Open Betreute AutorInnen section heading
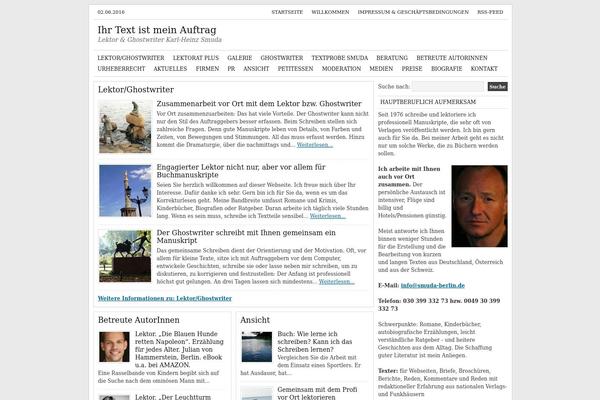The width and height of the screenshot is (600, 400). (x=139, y=320)
